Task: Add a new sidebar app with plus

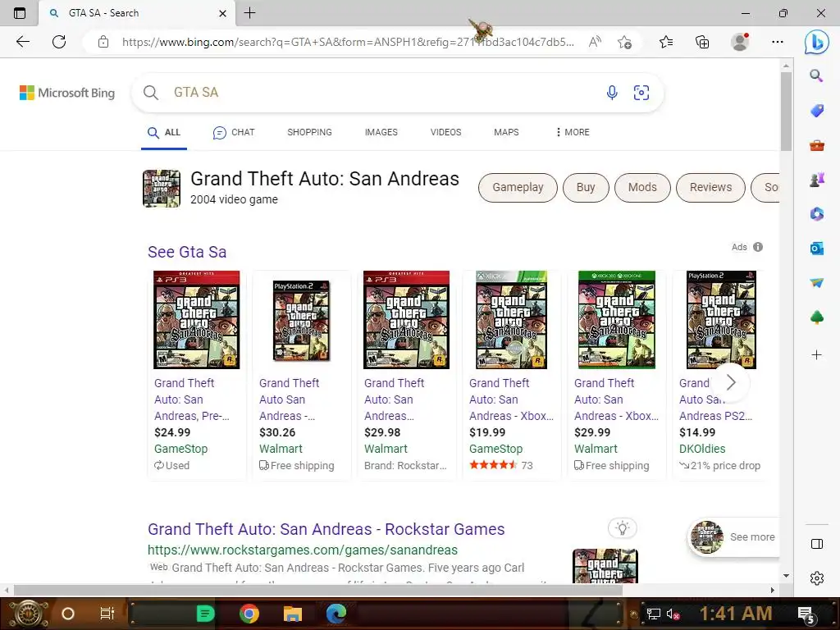Action: tap(816, 354)
